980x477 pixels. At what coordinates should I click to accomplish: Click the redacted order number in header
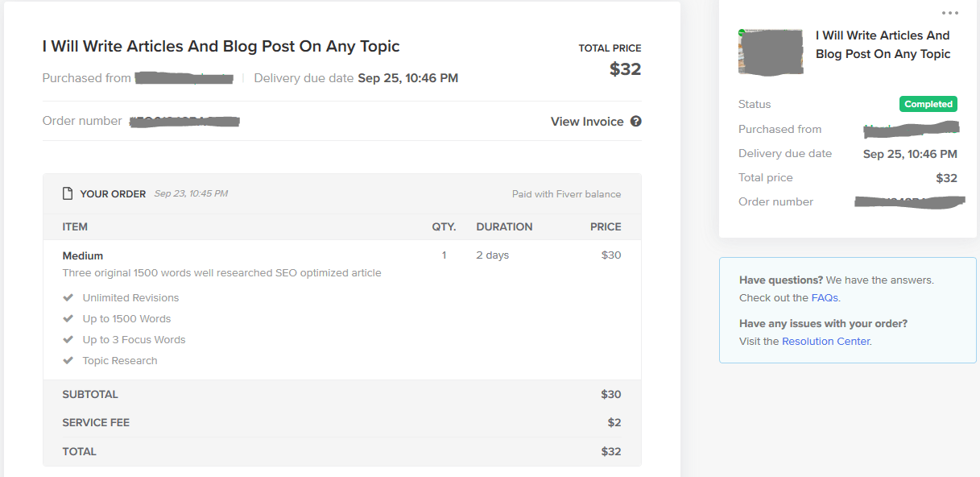[x=184, y=122]
